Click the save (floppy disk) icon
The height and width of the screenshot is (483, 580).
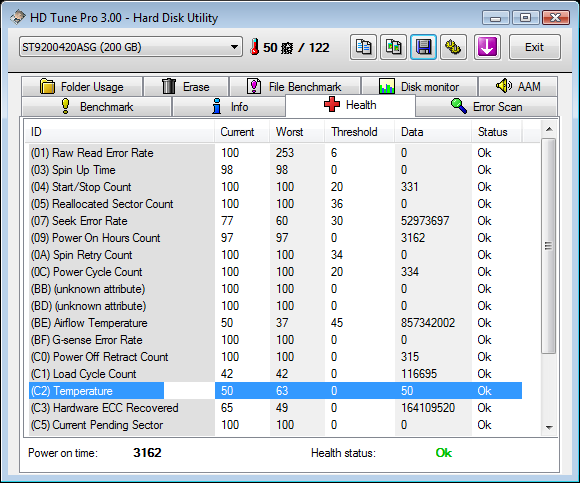(x=424, y=47)
